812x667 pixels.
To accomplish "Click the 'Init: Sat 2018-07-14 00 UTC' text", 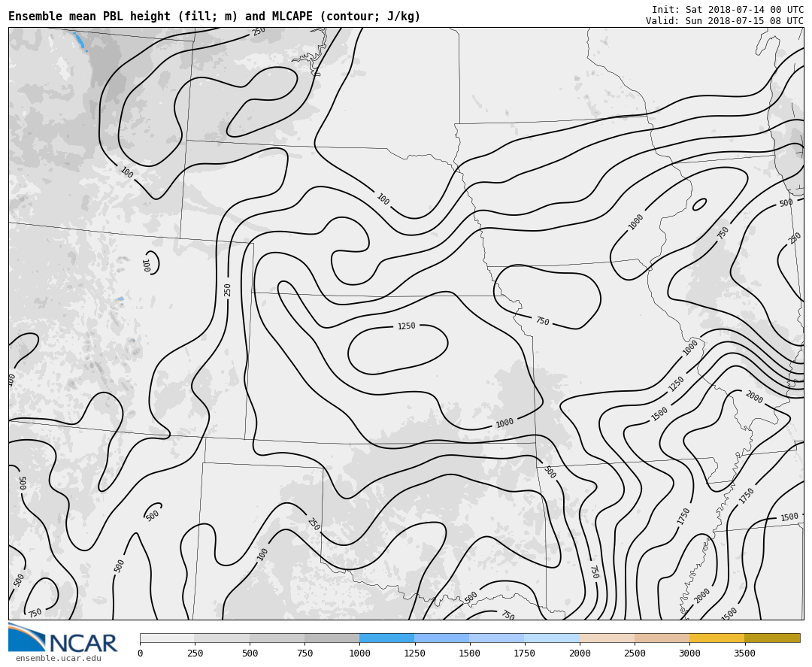I will (728, 9).
